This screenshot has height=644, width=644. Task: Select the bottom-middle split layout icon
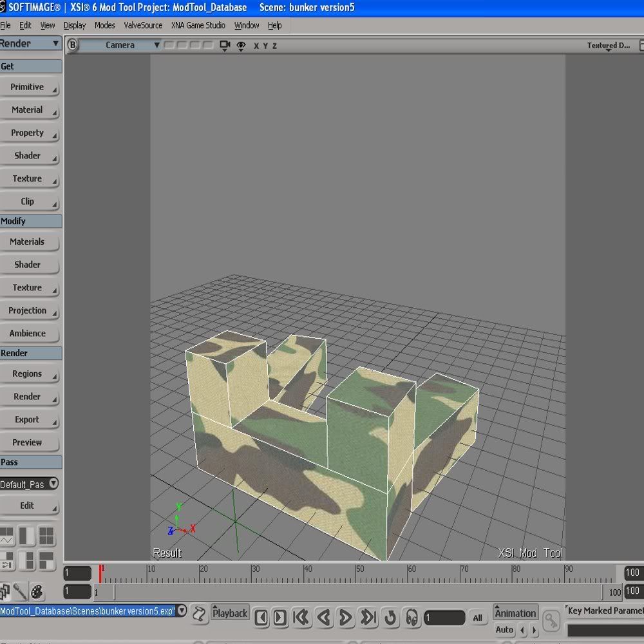pos(26,561)
